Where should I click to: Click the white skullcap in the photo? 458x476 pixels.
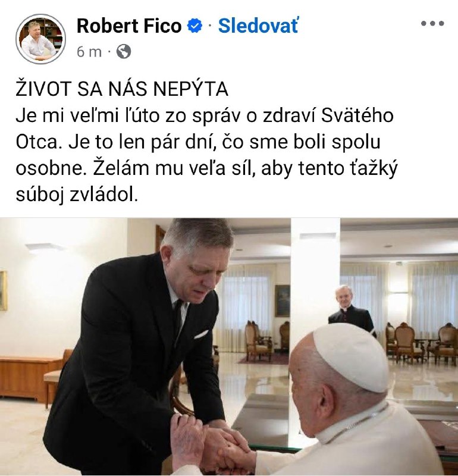click(x=351, y=357)
